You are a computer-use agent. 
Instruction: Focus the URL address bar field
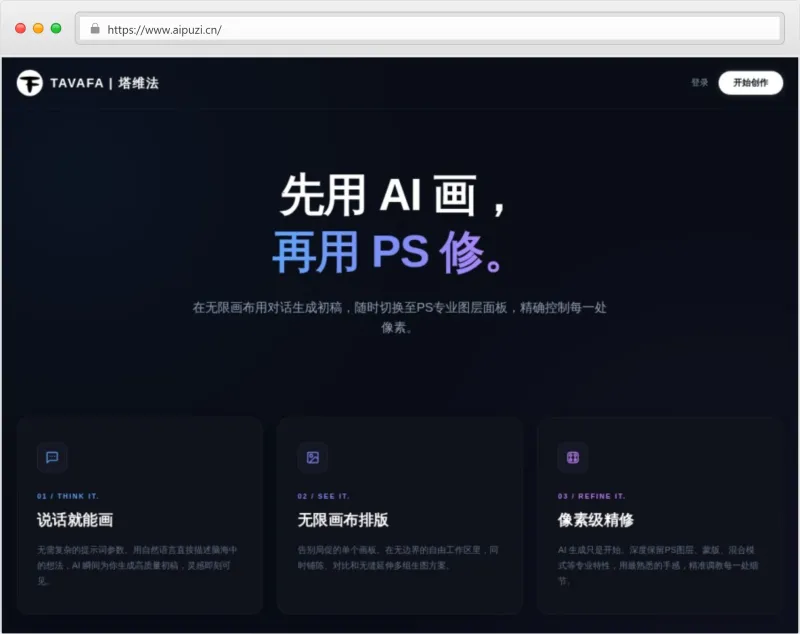coord(430,29)
